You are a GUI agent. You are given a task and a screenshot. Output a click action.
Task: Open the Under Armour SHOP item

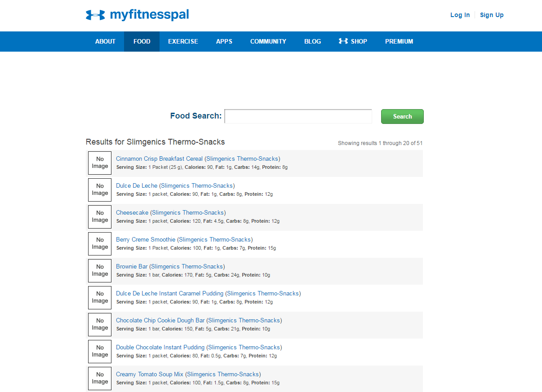(x=353, y=41)
